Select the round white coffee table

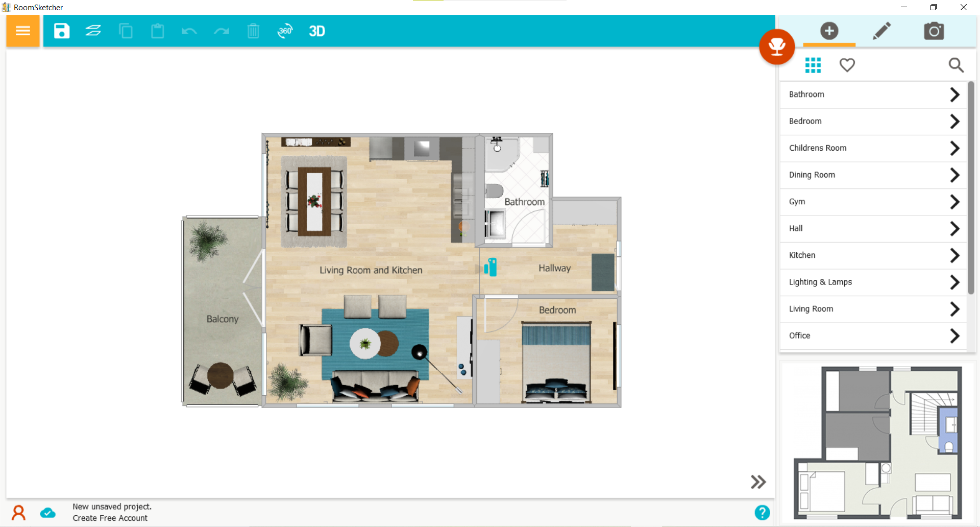point(365,344)
